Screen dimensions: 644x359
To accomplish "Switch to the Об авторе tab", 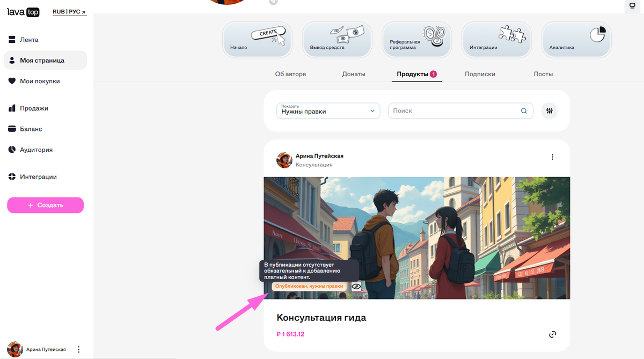I will point(290,74).
